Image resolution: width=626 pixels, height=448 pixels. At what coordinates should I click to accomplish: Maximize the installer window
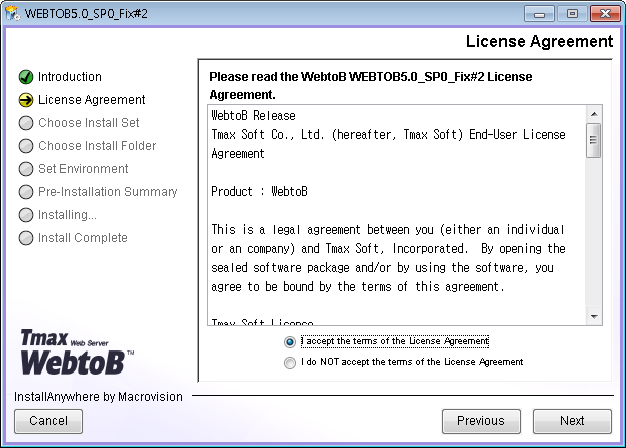point(572,14)
